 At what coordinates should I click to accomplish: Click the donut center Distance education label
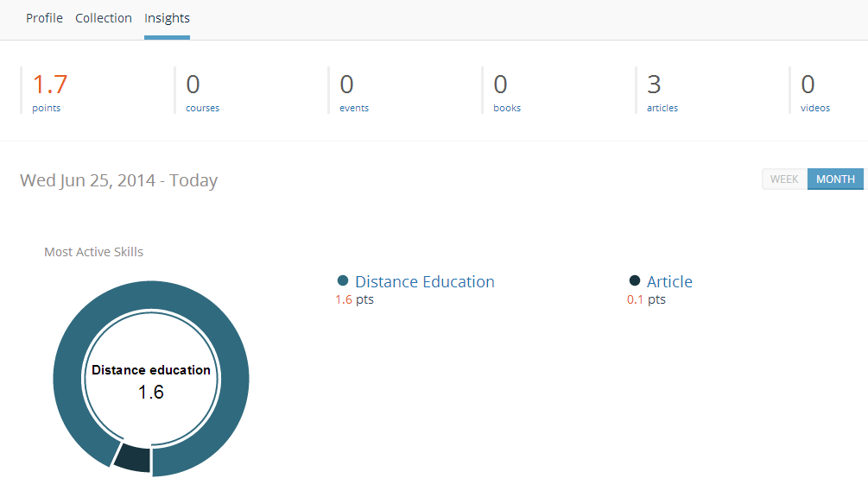click(151, 370)
